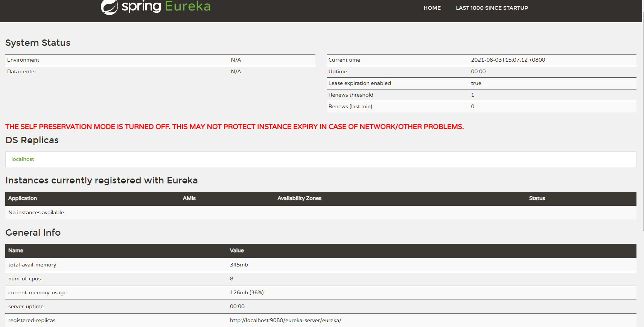The height and width of the screenshot is (327, 644).
Task: Select the total-avail-memory row name
Action: (32, 265)
